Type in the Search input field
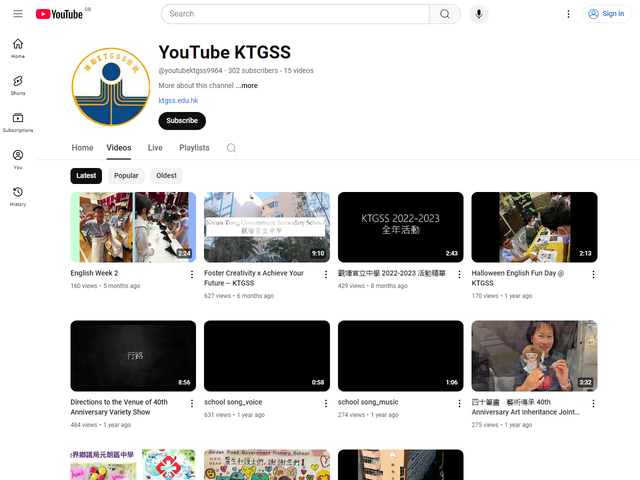The height and width of the screenshot is (480, 640). [295, 14]
